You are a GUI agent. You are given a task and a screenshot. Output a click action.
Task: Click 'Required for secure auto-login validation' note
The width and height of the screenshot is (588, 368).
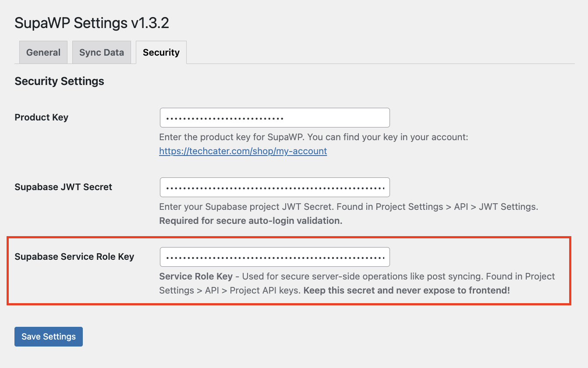tap(251, 220)
